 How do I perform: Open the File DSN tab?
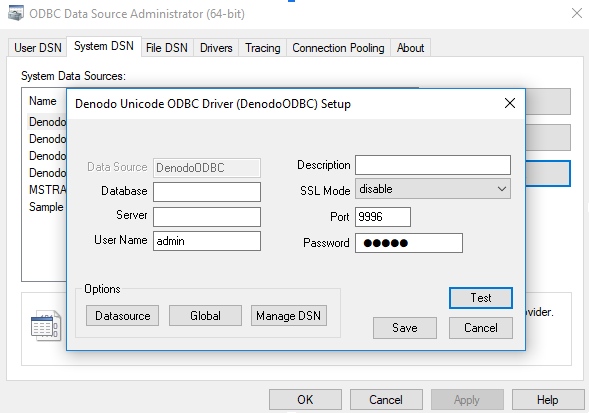[167, 48]
